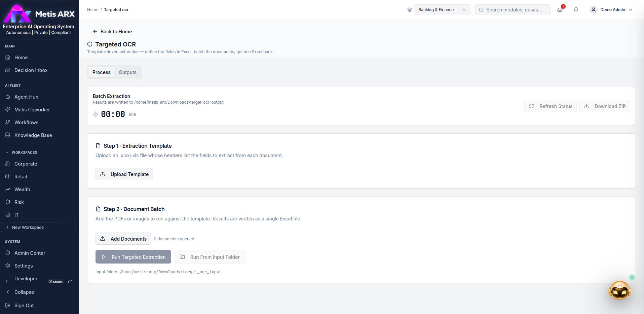The height and width of the screenshot is (314, 644).
Task: Select the Risk workspace
Action: pos(39,202)
